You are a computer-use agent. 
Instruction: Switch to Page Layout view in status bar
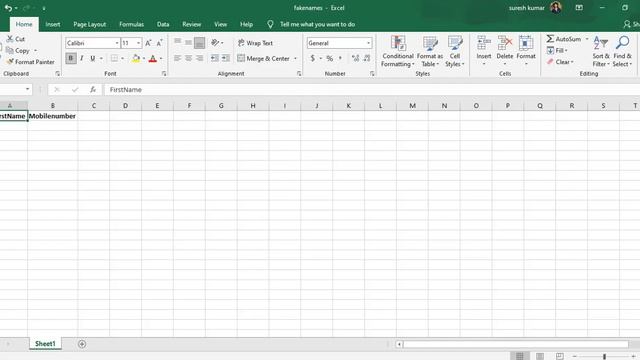(x=540, y=356)
